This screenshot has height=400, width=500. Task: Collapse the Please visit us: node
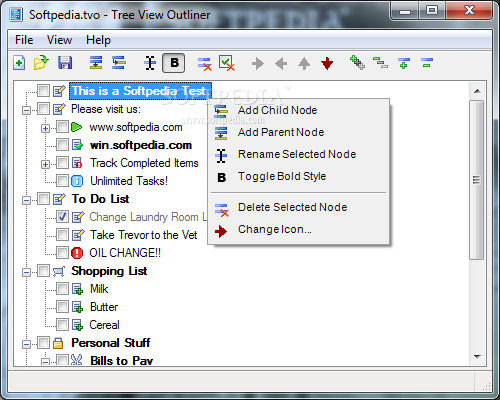(x=26, y=110)
